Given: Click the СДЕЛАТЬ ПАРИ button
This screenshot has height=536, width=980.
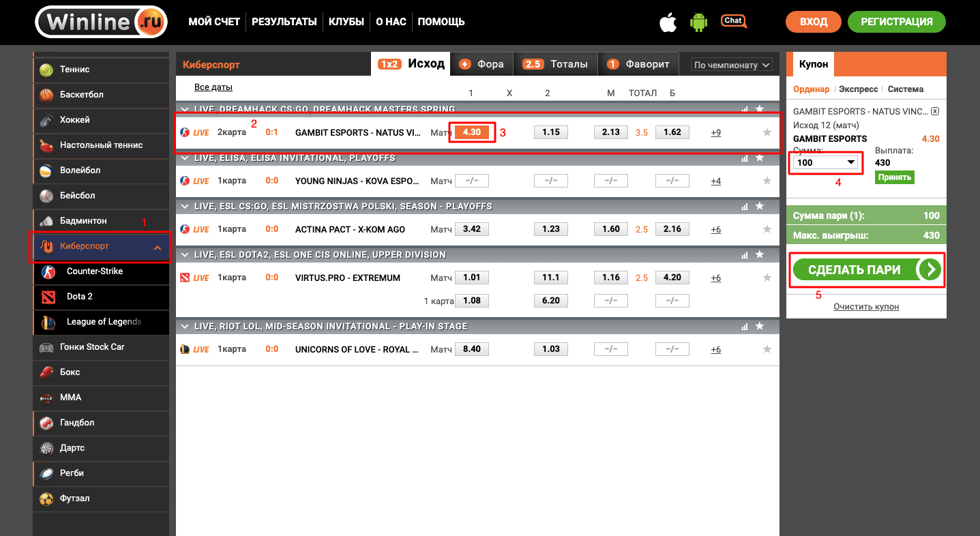Looking at the screenshot, I should coord(867,270).
